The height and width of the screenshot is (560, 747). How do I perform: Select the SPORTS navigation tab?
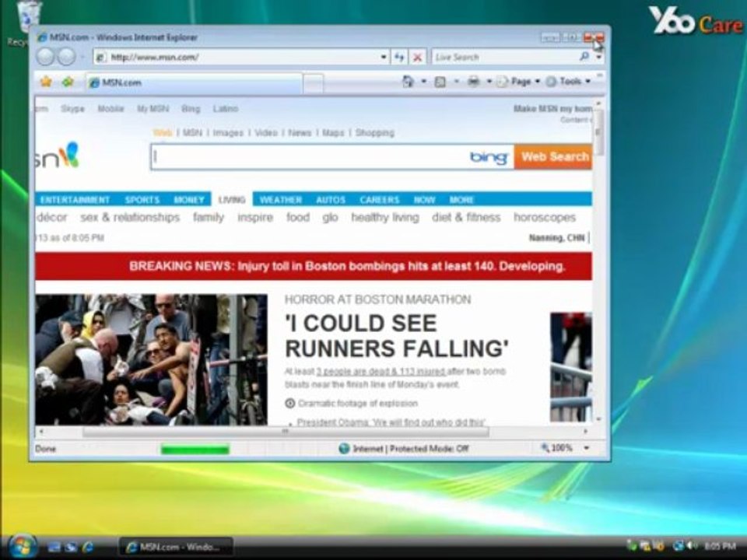click(x=142, y=200)
